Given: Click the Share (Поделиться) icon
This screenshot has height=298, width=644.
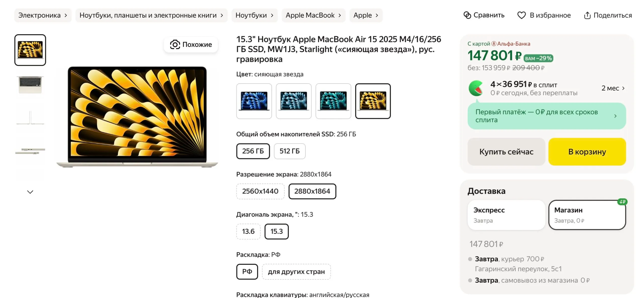Looking at the screenshot, I should pos(587,15).
